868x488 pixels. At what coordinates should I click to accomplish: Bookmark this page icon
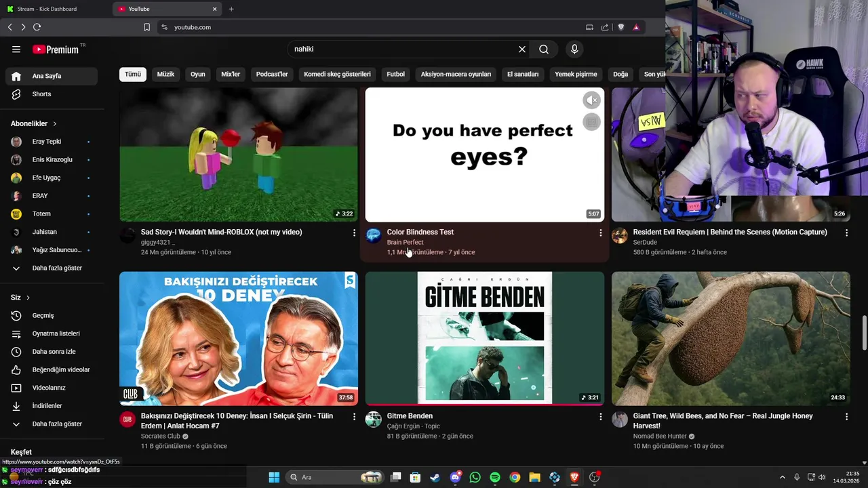click(146, 27)
